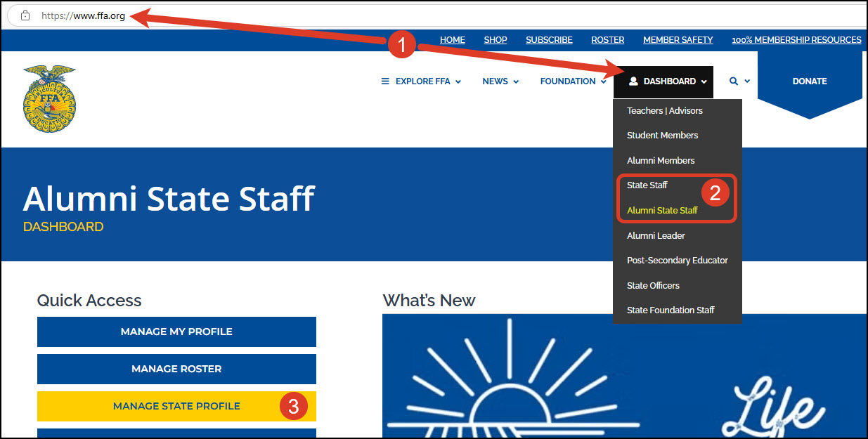Click the DASHBOARD subtitle text
This screenshot has width=868, height=439.
point(63,227)
